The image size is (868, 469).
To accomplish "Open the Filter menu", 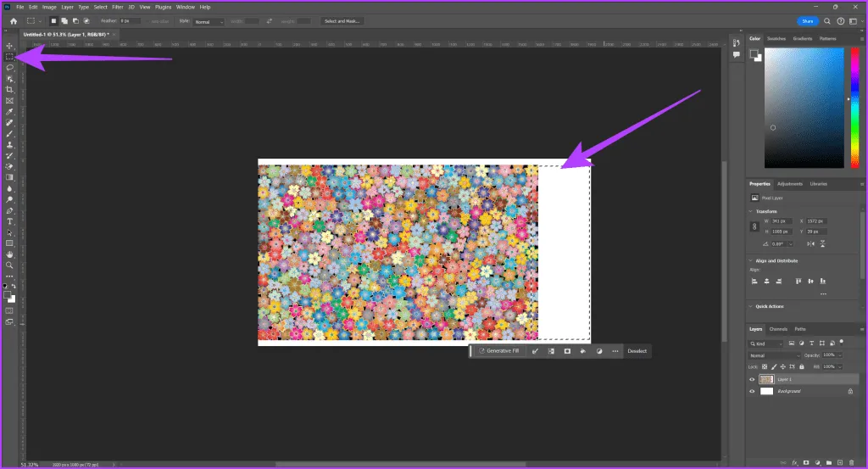I will pyautogui.click(x=118, y=7).
